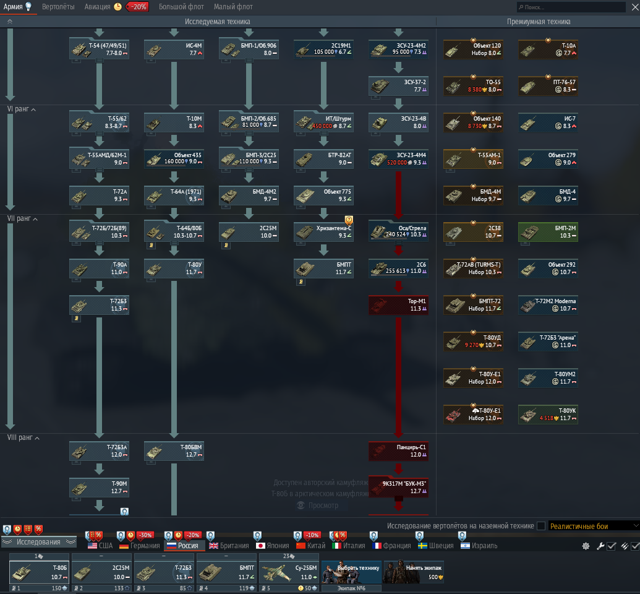The image size is (640, 594).
Task: Open the T-54 (47/49/51) vehicle group
Action: (x=99, y=49)
